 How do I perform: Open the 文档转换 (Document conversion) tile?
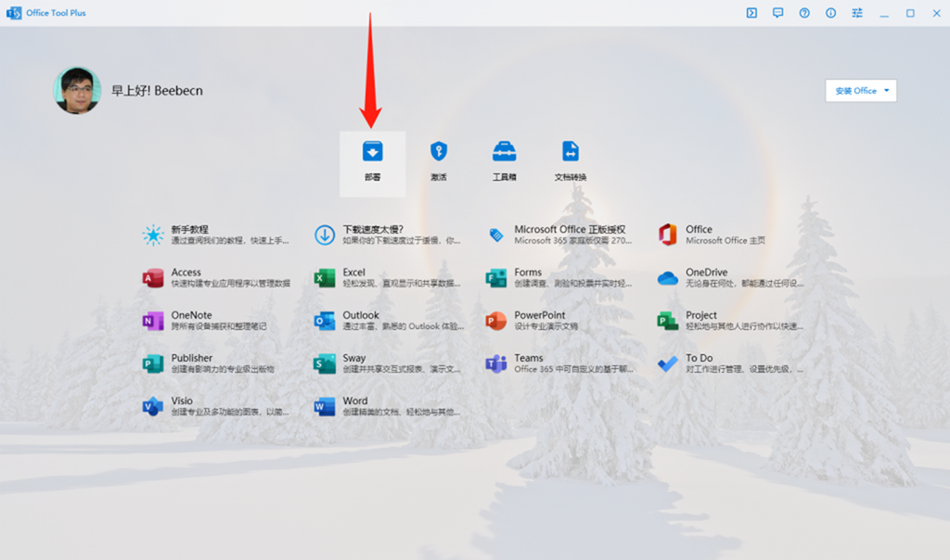(571, 163)
